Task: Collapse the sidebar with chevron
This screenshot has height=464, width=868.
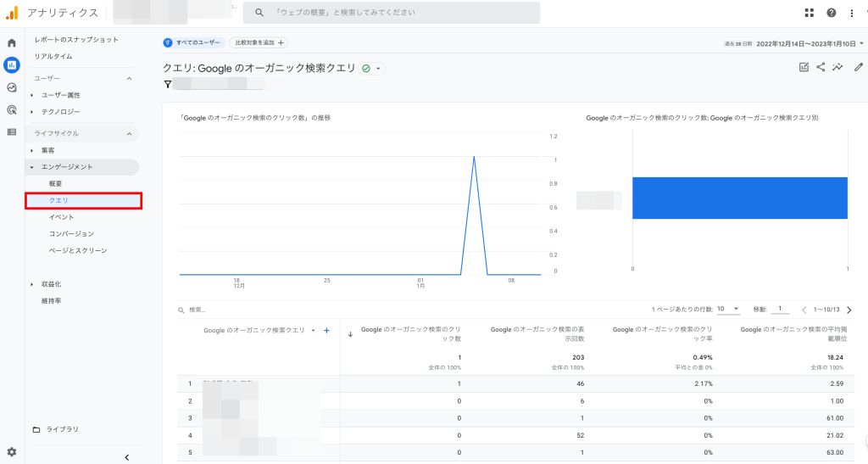Action: click(x=127, y=457)
